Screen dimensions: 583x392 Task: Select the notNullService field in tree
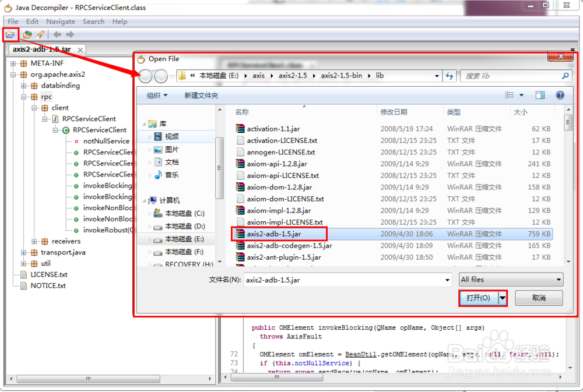click(x=106, y=141)
